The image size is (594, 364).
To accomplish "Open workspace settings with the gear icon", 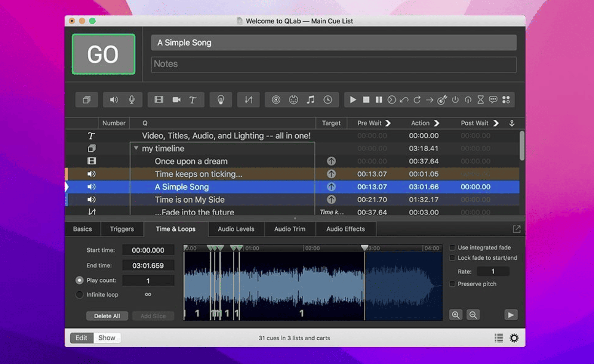I will (x=514, y=338).
